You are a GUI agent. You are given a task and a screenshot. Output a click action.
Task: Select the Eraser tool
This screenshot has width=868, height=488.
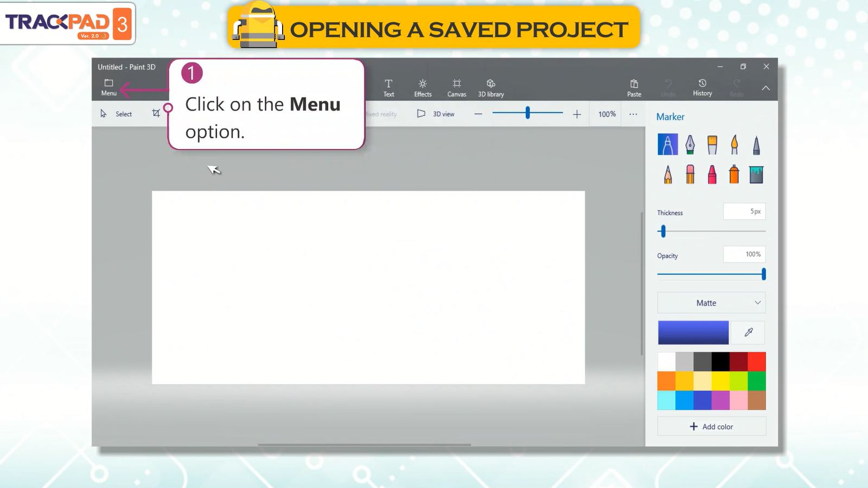coord(690,174)
